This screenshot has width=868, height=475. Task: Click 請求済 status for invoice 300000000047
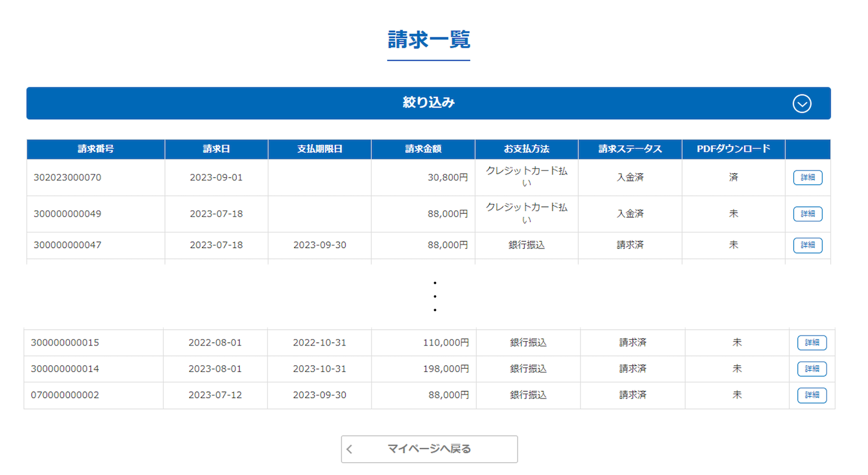click(630, 245)
